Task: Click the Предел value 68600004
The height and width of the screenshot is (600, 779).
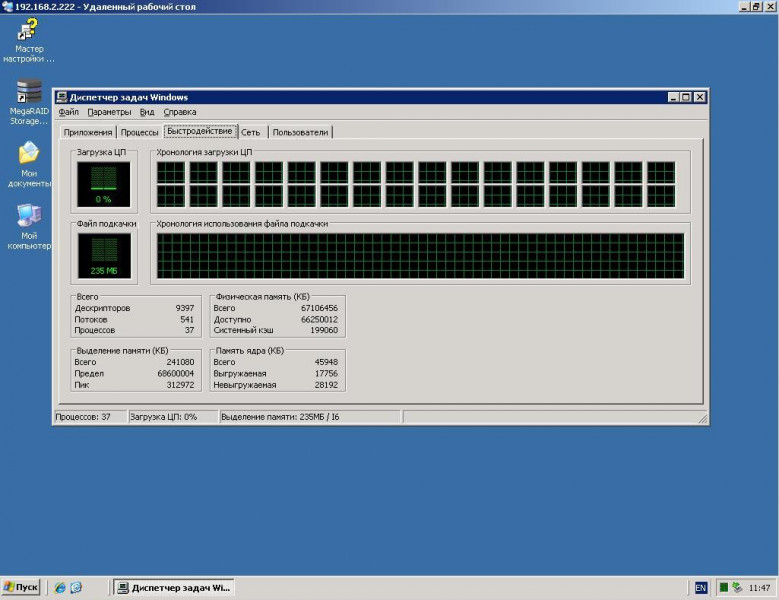Action: click(176, 374)
